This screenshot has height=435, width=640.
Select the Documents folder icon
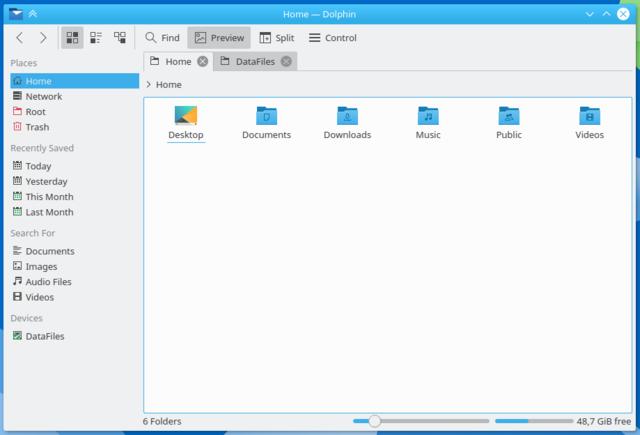(x=267, y=116)
